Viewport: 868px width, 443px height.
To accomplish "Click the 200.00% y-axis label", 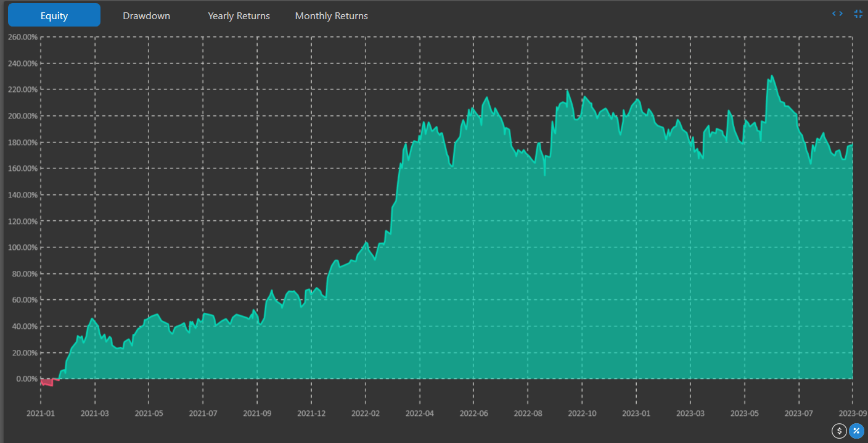I will coord(23,116).
